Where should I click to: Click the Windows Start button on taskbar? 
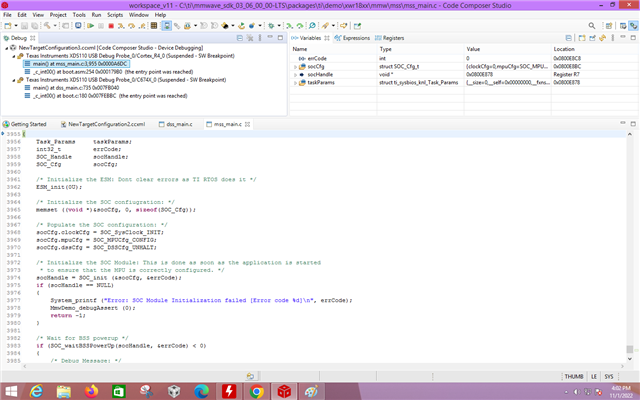pos(11,392)
